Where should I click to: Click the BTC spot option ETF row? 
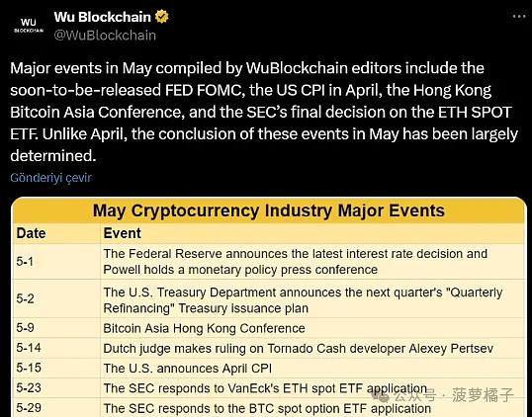click(269, 408)
